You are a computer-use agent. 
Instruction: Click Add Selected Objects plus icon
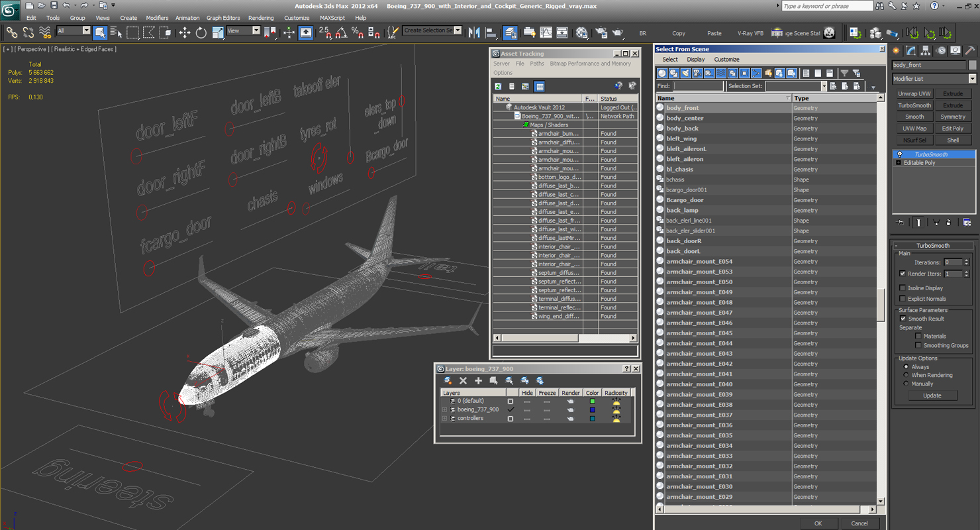tap(478, 381)
